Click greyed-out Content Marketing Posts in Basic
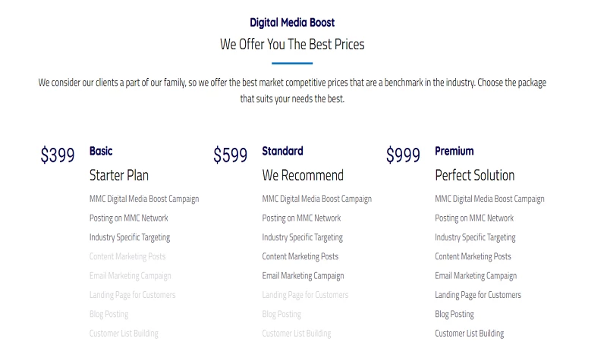607x364 pixels. click(127, 256)
